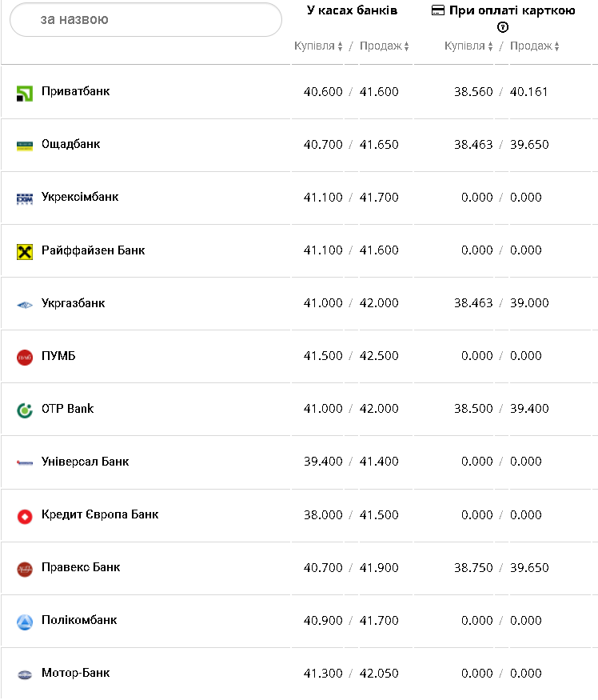
Task: Open the Мотор-Банк link
Action: coord(75,673)
